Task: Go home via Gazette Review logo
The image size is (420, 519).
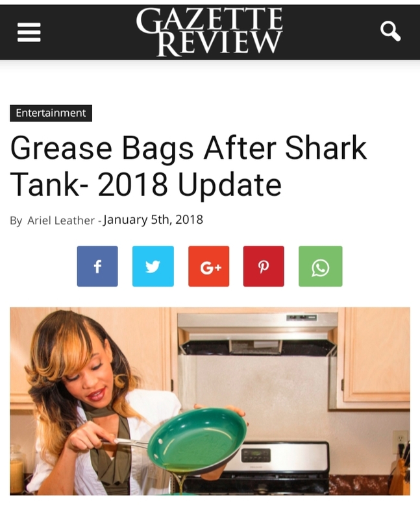Action: pos(209,32)
